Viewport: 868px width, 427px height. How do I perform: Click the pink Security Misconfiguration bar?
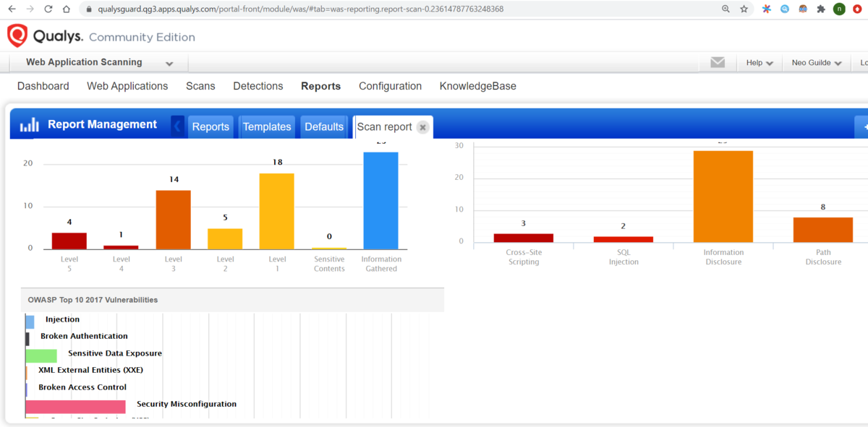click(75, 407)
